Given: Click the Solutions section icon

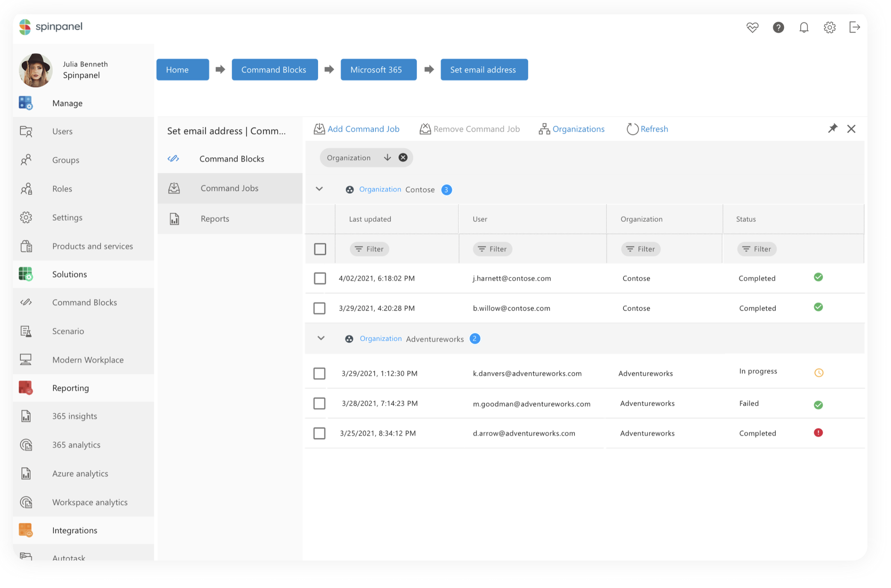Looking at the screenshot, I should 26,274.
